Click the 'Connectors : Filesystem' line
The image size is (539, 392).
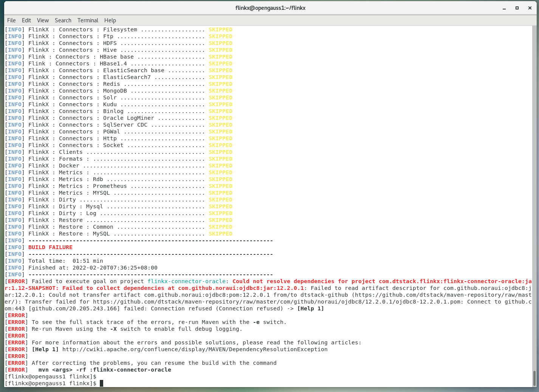[119, 29]
